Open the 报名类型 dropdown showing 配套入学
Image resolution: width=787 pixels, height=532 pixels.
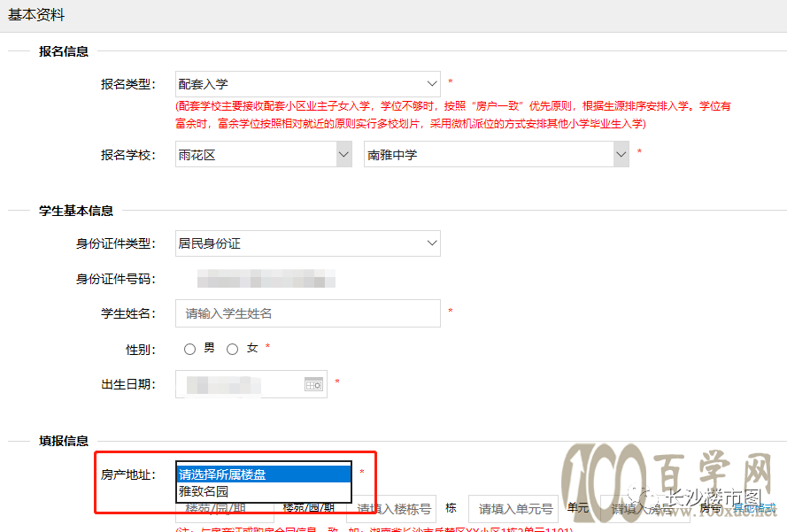[308, 84]
